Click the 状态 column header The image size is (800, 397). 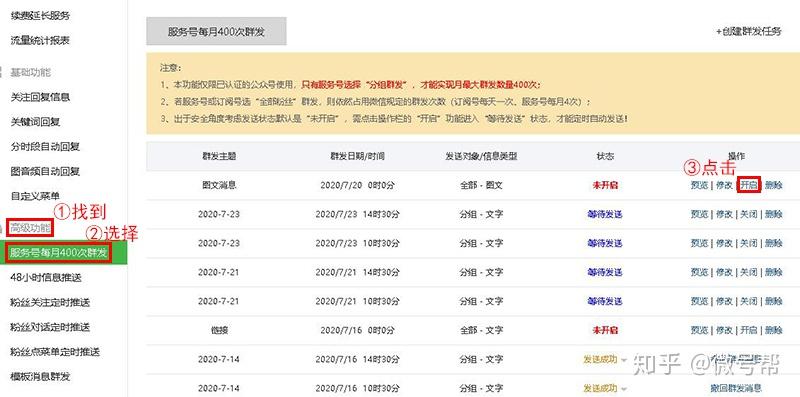(x=605, y=157)
